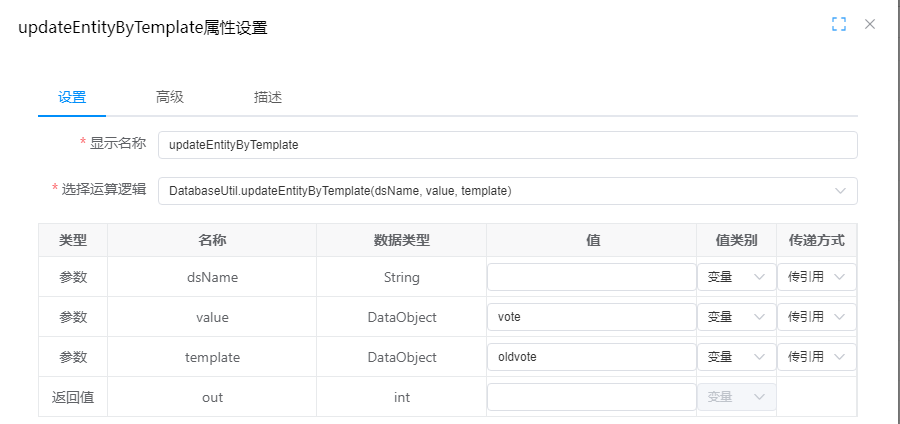This screenshot has height=424, width=900.
Task: Select the 设置 tab
Action: pyautogui.click(x=72, y=97)
